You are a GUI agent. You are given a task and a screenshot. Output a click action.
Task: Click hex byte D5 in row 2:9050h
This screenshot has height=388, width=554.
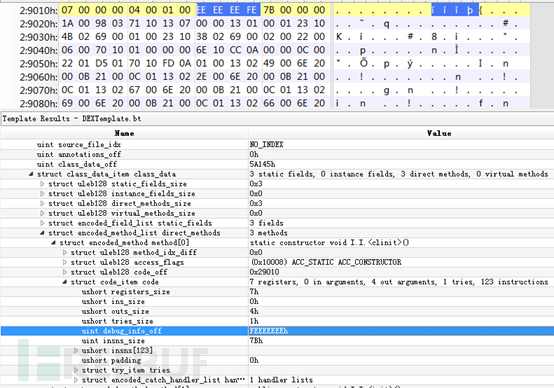[101, 63]
